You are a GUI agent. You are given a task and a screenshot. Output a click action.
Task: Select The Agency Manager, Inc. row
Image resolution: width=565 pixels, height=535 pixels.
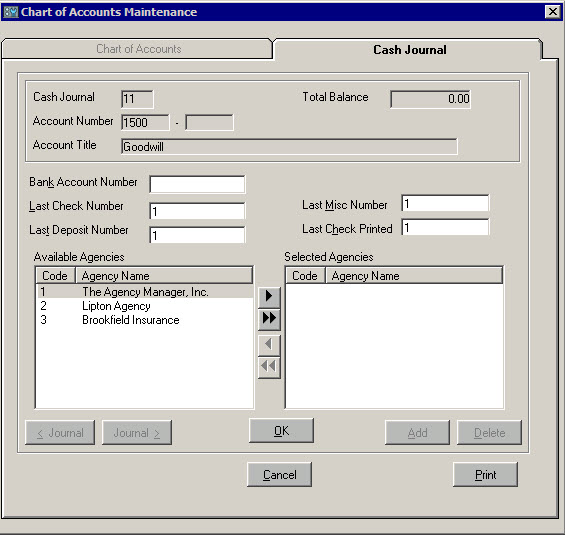144,292
